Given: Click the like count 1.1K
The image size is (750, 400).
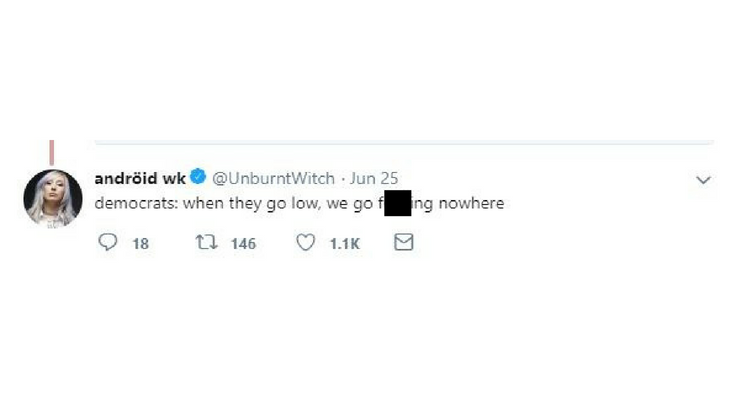Looking at the screenshot, I should tap(344, 244).
